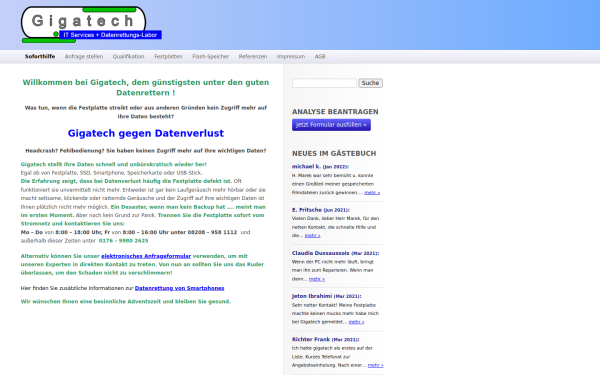Screen dimensions: 600x375
Task: Open the AGB page
Action: coord(320,57)
